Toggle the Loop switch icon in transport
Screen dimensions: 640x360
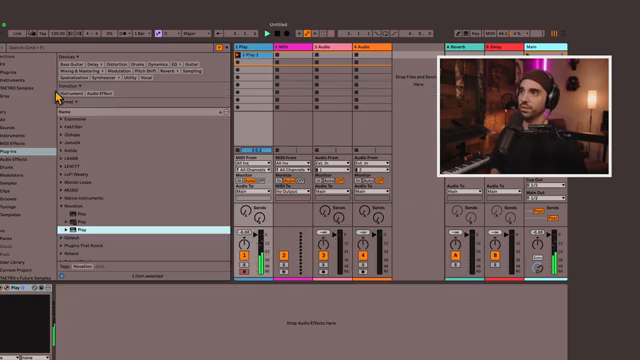tap(385, 33)
